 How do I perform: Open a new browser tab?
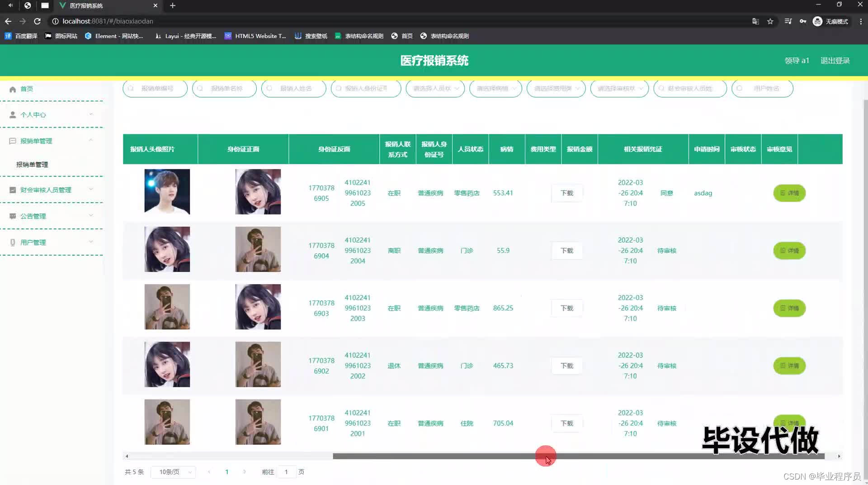click(x=173, y=5)
